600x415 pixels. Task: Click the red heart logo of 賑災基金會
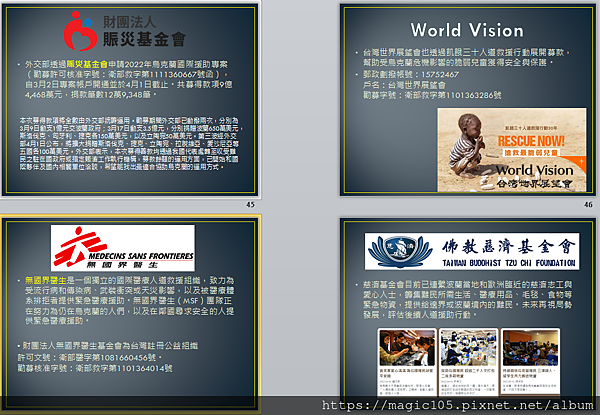80,31
